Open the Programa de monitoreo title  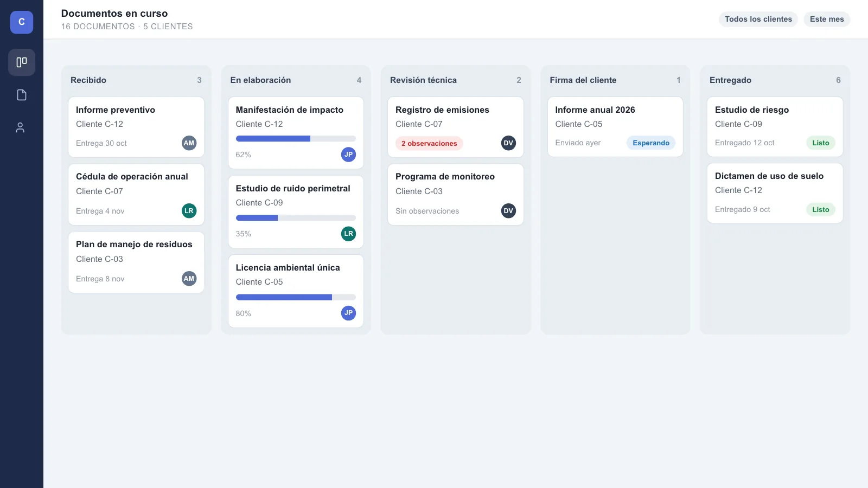coord(445,176)
